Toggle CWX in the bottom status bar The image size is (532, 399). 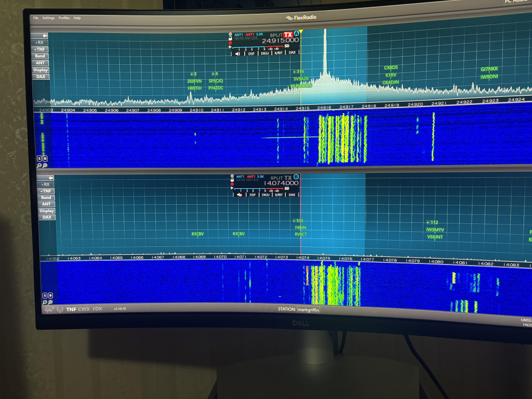click(84, 309)
